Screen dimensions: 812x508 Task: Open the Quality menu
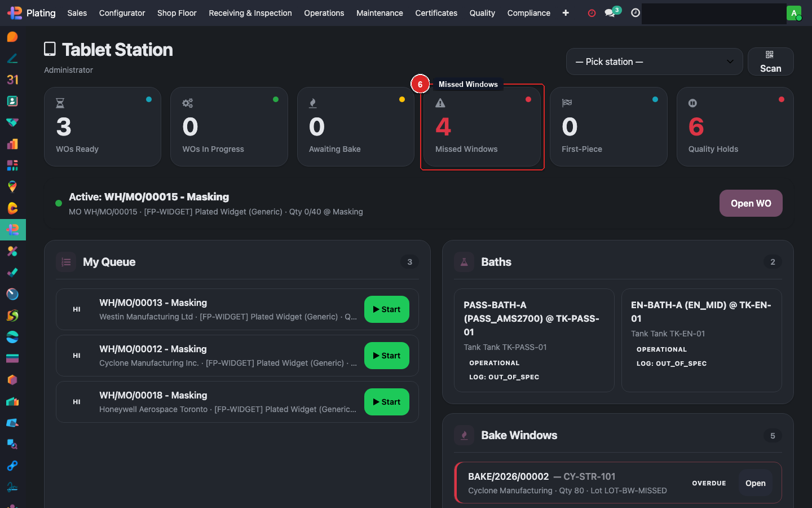(x=482, y=13)
